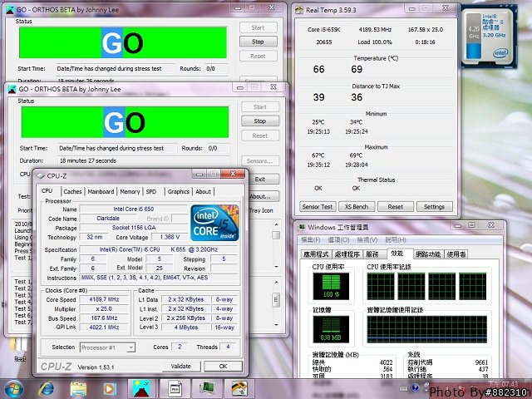Click the CPU-Z taskbar icon
Screen dimensions: 532x399
pos(175,389)
